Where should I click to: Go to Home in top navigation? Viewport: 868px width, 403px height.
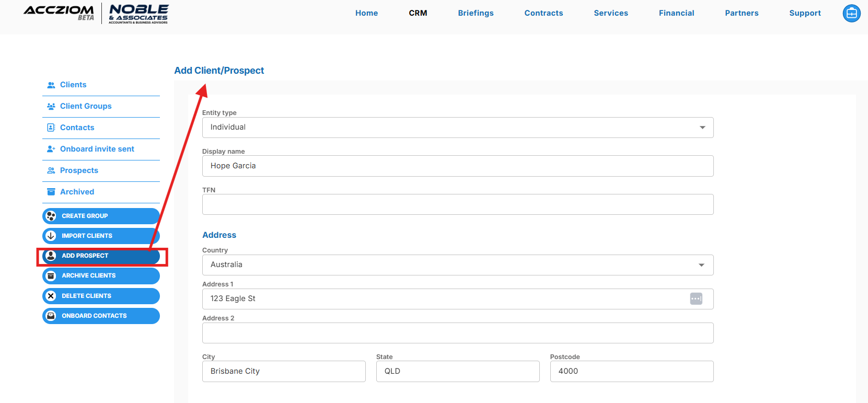tap(366, 13)
